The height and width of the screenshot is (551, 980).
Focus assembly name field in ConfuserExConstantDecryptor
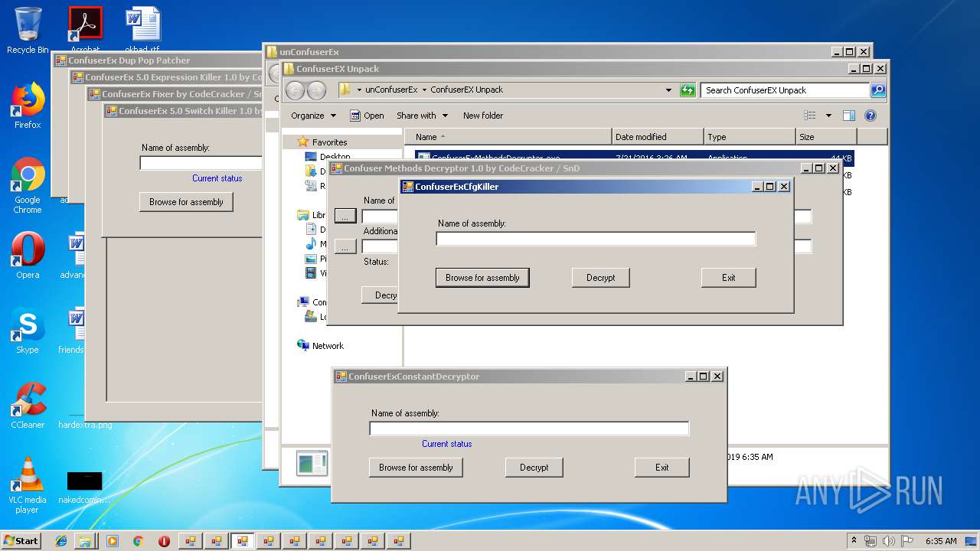pos(529,429)
